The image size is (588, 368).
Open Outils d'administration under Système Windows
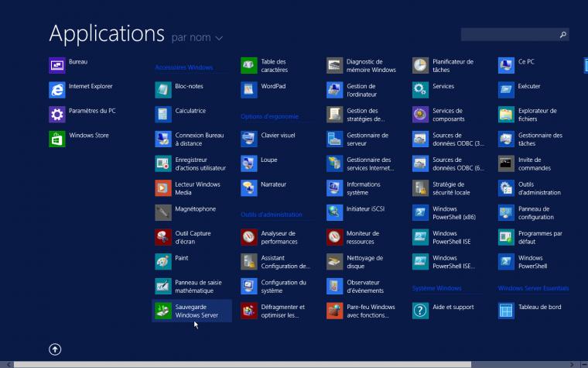pyautogui.click(x=506, y=188)
